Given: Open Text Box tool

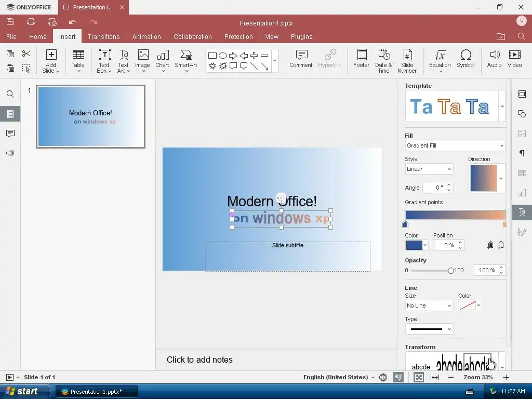Looking at the screenshot, I should [x=104, y=61].
